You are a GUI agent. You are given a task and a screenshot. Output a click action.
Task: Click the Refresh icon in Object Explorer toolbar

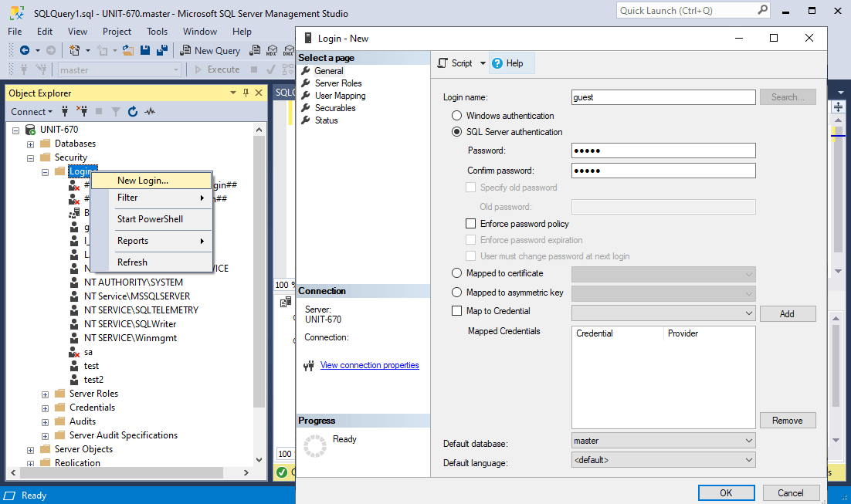(133, 112)
